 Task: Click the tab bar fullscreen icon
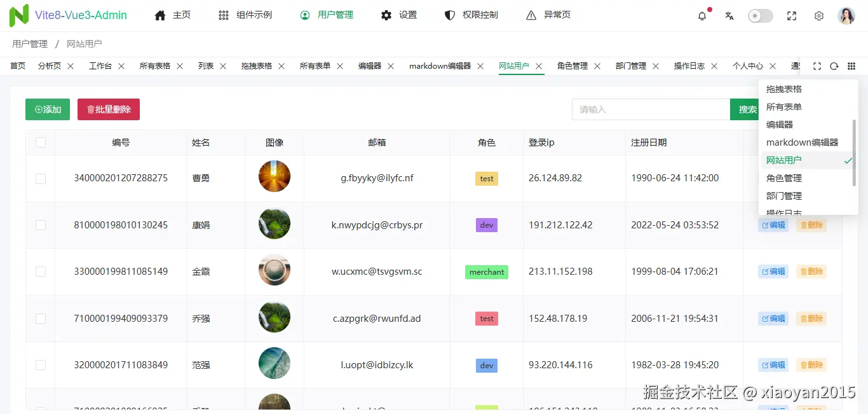tap(817, 66)
